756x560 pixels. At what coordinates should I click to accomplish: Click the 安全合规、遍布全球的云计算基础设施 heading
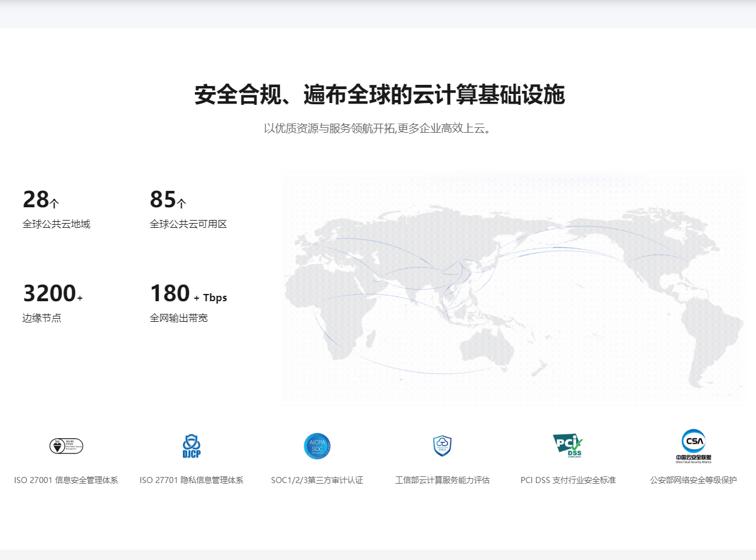(379, 95)
